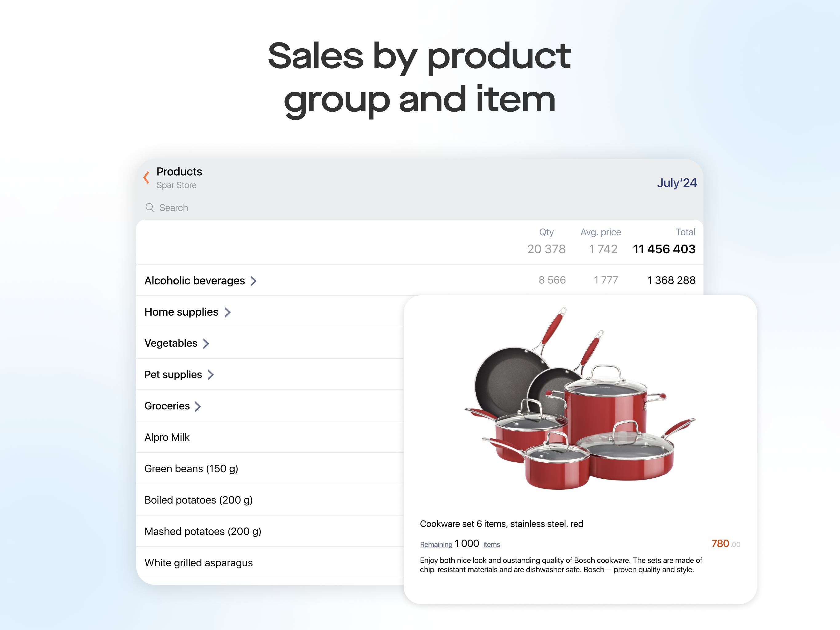Sort by the Total column header

685,232
